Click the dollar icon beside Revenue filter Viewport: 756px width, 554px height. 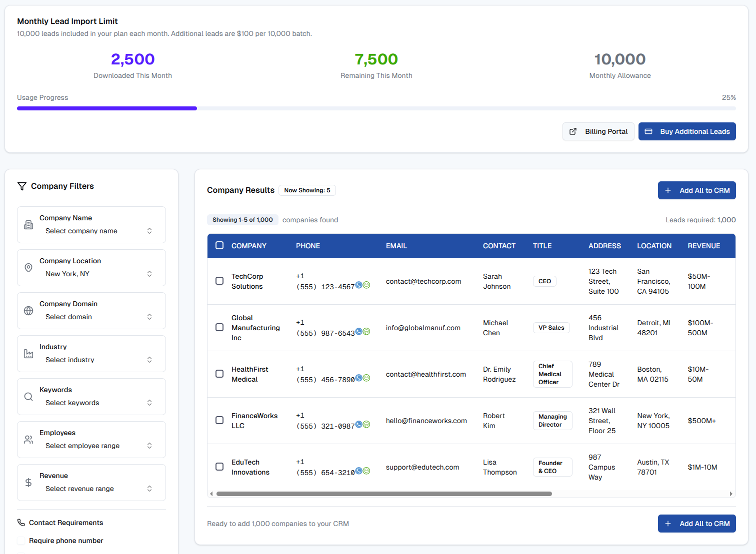point(28,483)
